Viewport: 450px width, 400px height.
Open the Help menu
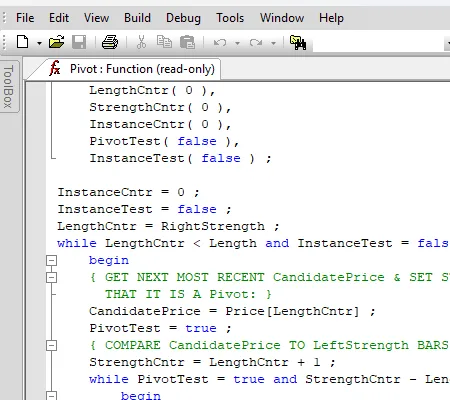[x=331, y=18]
